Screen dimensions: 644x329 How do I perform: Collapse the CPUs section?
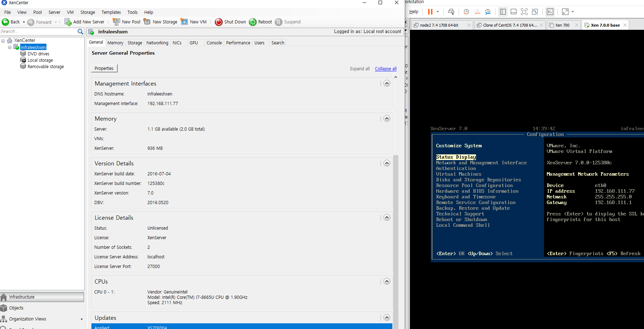(387, 281)
